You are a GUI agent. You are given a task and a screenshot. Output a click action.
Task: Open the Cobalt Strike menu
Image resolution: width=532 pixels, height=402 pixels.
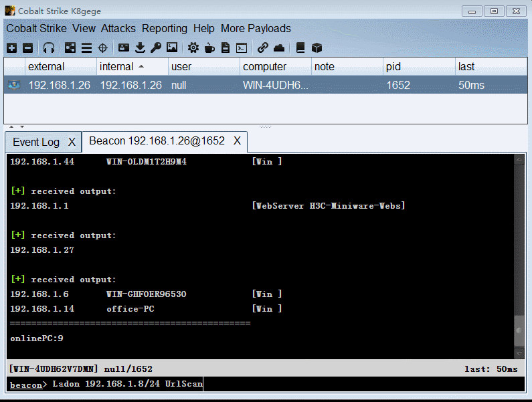pyautogui.click(x=36, y=29)
